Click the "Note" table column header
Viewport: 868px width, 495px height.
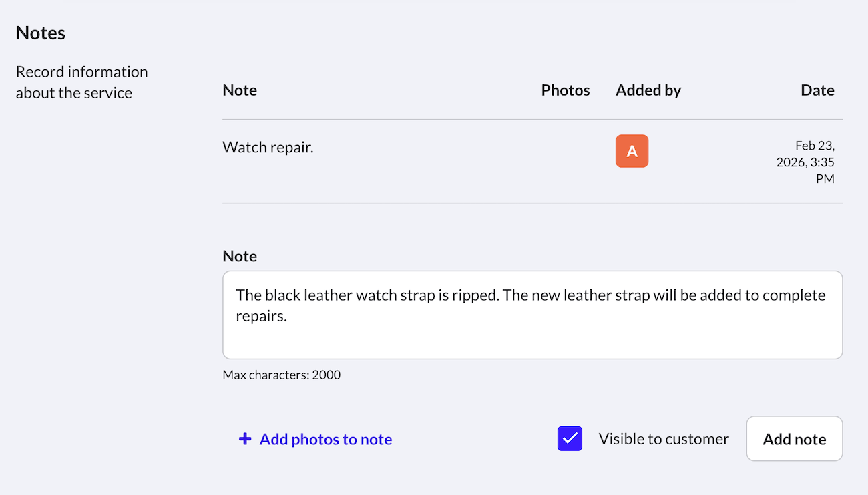tap(240, 90)
